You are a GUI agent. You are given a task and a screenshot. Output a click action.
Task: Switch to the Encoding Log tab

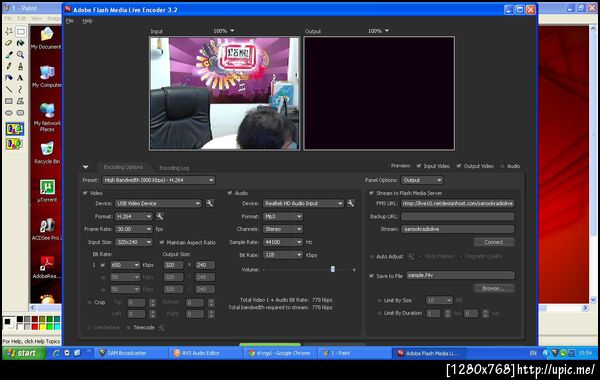pos(174,168)
